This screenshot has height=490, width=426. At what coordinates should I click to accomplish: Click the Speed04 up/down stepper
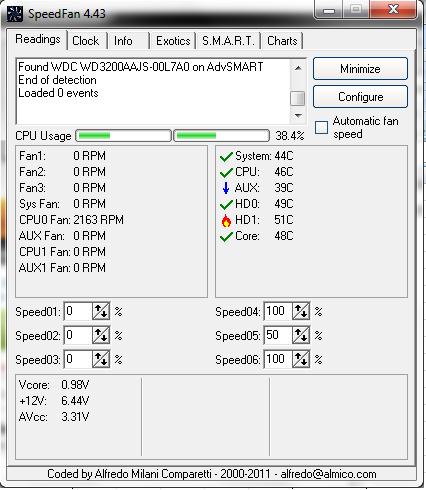[x=301, y=311]
